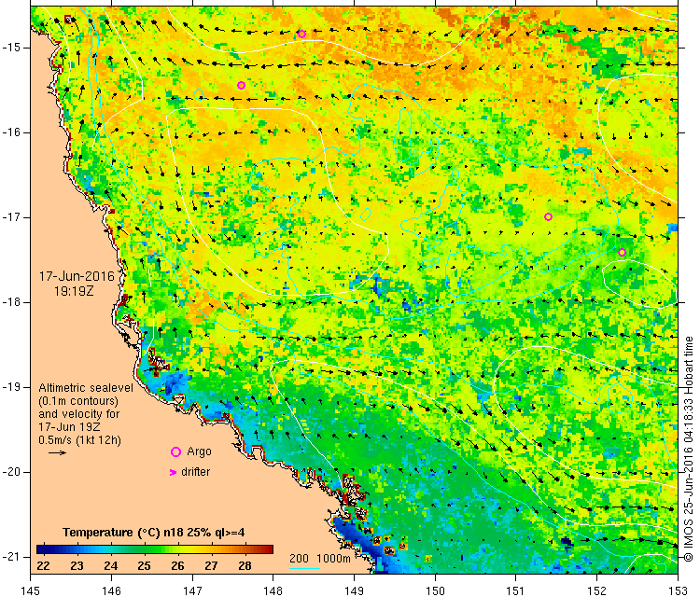The height and width of the screenshot is (597, 700).
Task: Click the longitude axis label '151'
Action: 515,590
